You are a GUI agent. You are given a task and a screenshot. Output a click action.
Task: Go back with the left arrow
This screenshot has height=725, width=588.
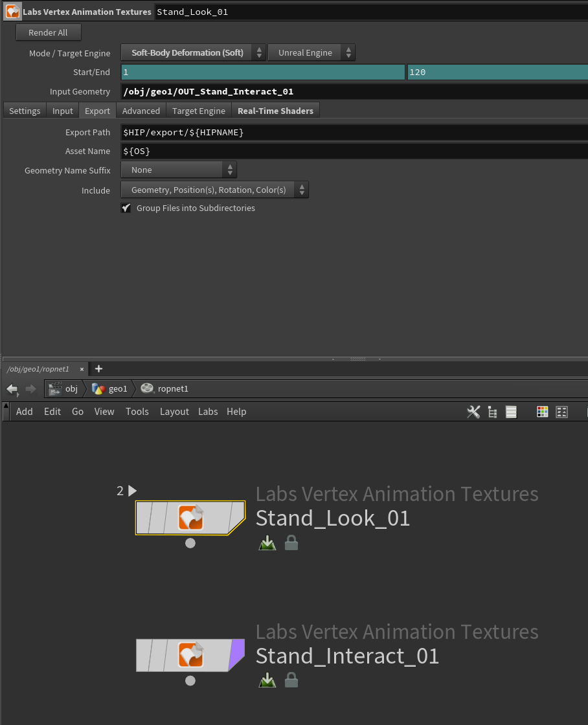pos(12,389)
